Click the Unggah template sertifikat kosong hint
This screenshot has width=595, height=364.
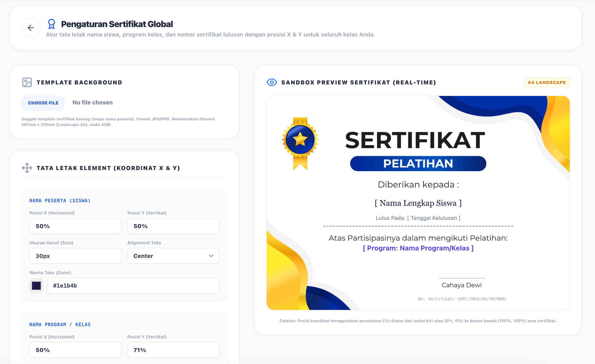click(118, 122)
